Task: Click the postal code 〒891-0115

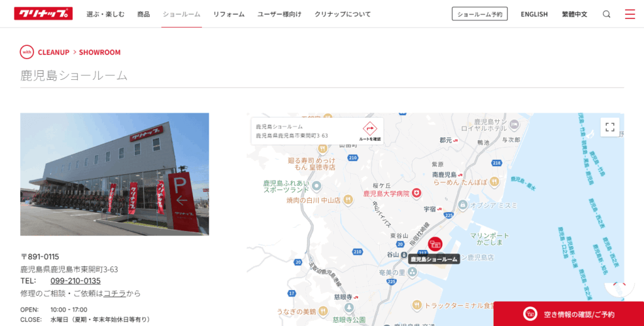Action: tap(40, 257)
